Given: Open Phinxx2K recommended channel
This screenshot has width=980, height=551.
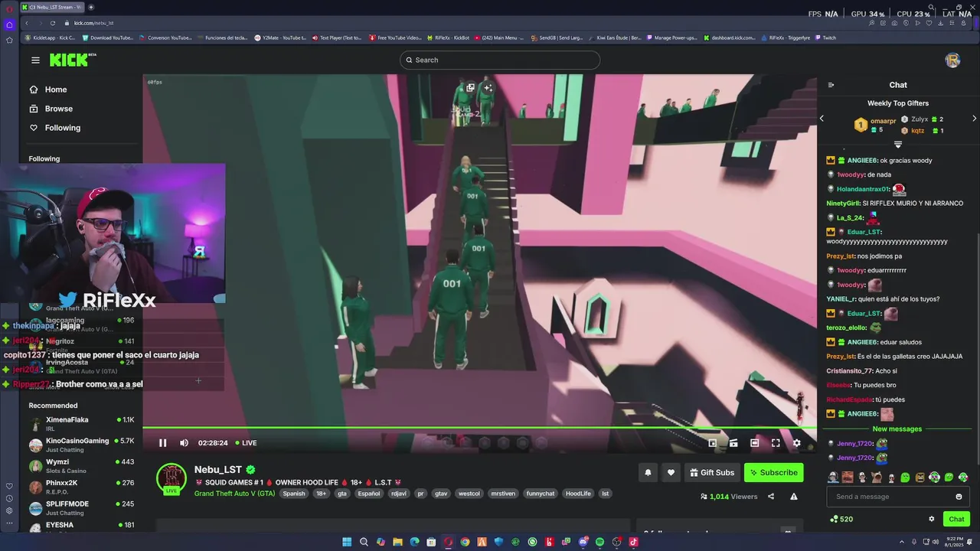Looking at the screenshot, I should tap(81, 487).
